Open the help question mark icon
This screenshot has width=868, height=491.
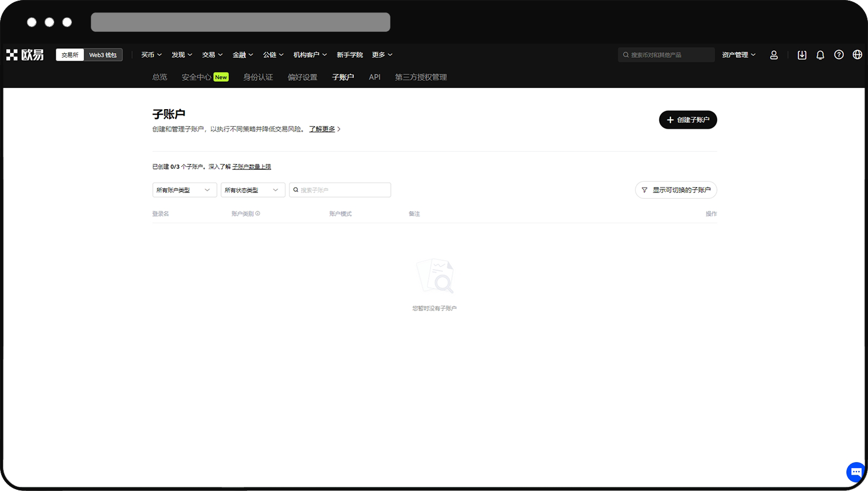[839, 55]
